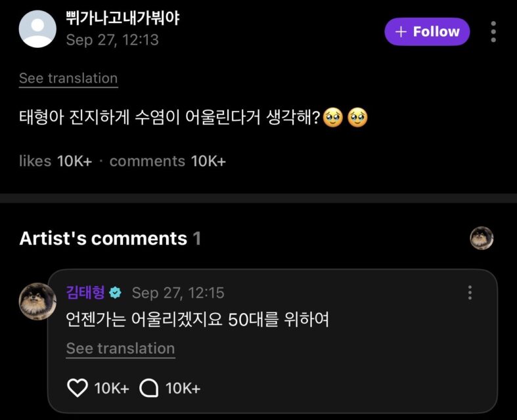Click the comment timestamp Sep 27, 12:15
Image resolution: width=517 pixels, height=420 pixels.
tap(178, 293)
